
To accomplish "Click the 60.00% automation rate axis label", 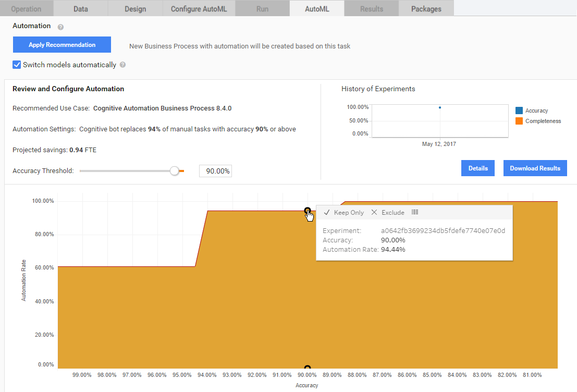I will [44, 267].
